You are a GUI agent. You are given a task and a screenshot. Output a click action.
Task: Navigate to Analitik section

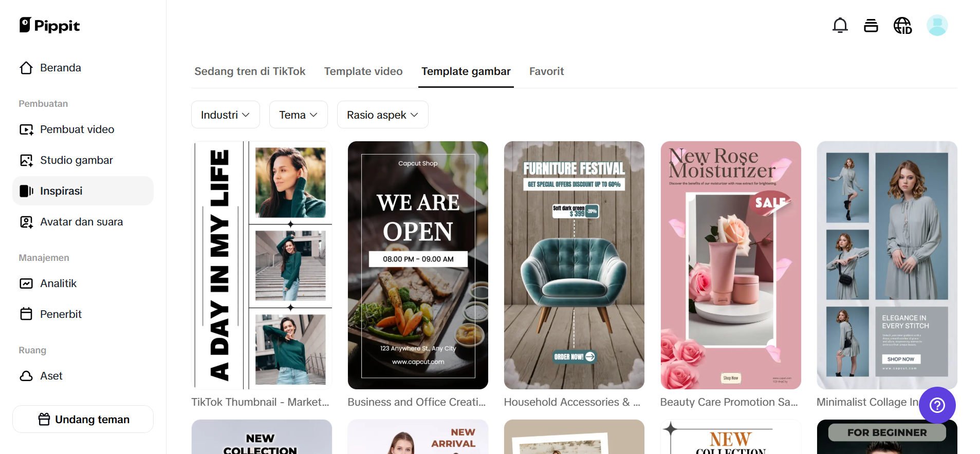(58, 283)
